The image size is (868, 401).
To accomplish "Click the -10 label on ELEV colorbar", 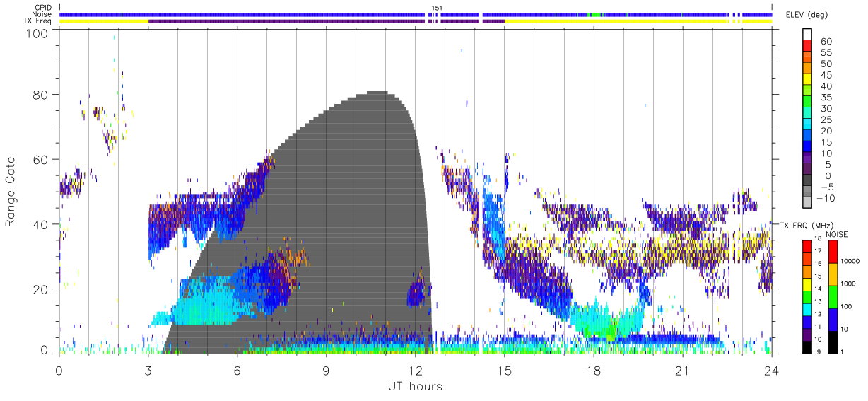I will tap(827, 198).
